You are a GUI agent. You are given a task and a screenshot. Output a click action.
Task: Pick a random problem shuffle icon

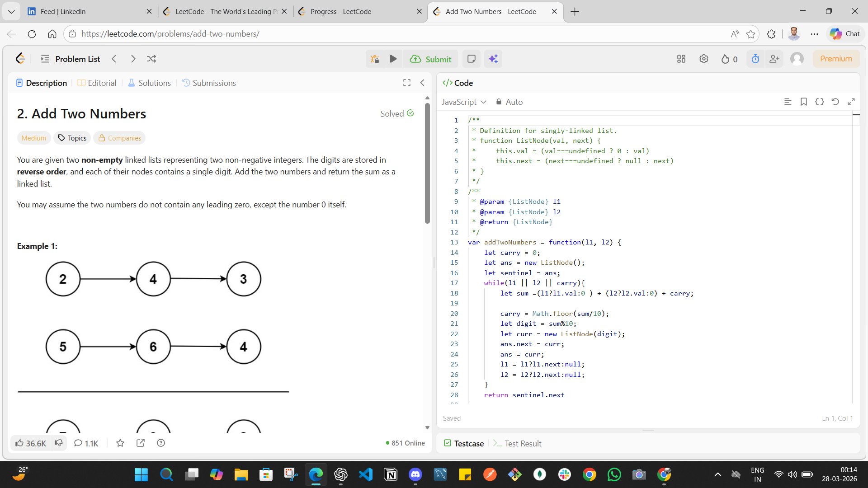[x=151, y=59]
